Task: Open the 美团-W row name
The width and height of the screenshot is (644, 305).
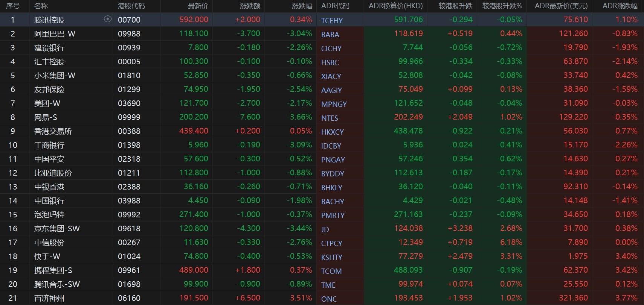Action: 47,103
